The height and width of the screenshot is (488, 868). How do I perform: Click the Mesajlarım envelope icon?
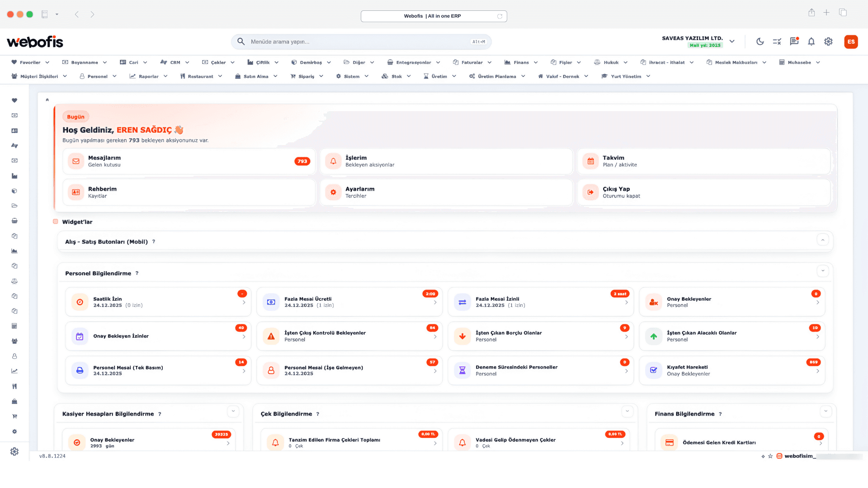coord(76,161)
